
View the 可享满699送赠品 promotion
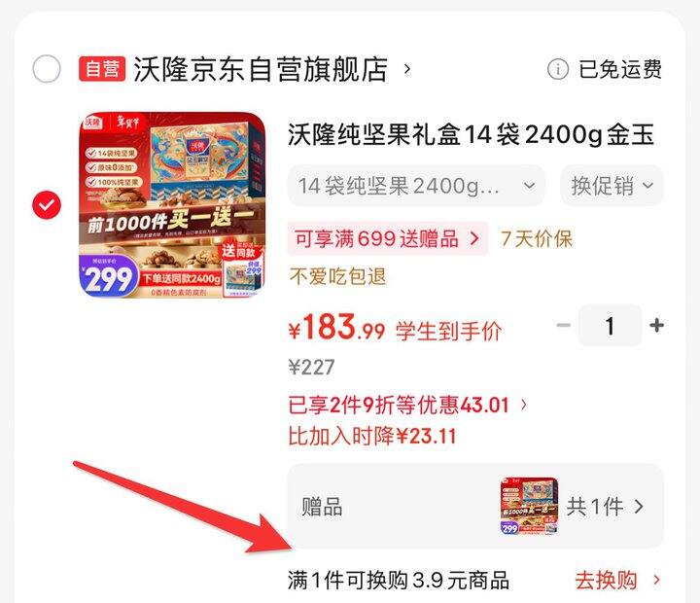point(388,238)
